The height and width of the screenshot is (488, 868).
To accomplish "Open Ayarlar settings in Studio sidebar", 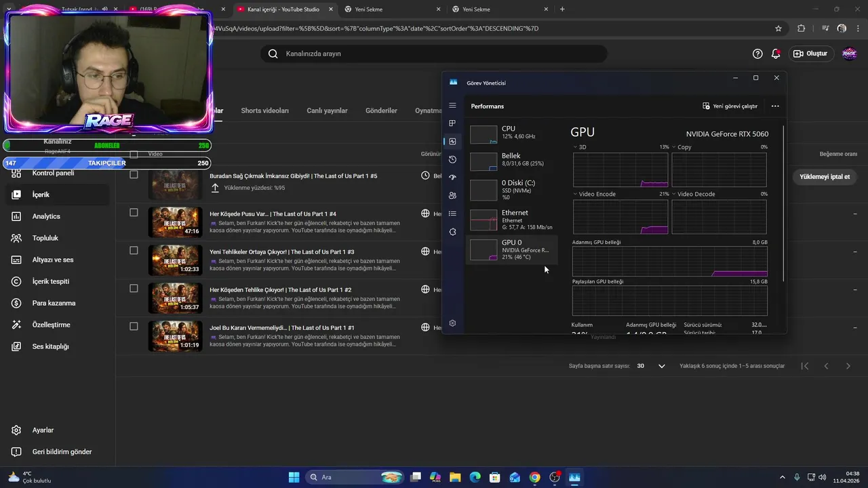I will coord(58,430).
